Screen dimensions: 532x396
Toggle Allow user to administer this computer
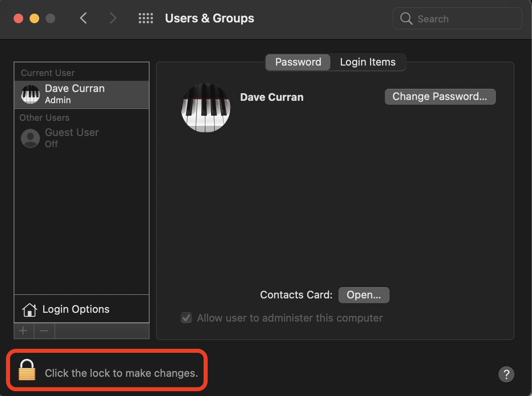point(186,318)
